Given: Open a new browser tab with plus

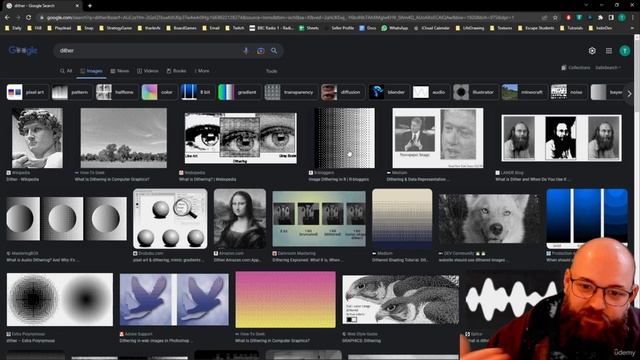Looking at the screenshot, I should point(90,6).
